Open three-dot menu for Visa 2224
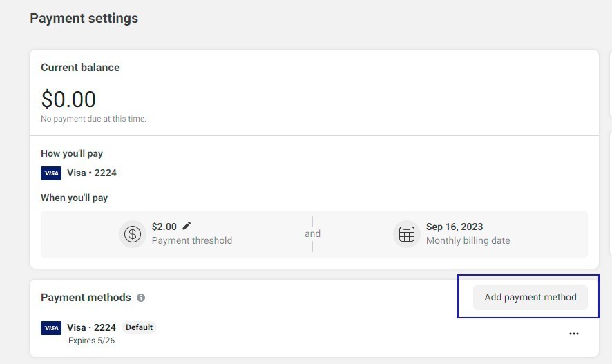 [574, 334]
